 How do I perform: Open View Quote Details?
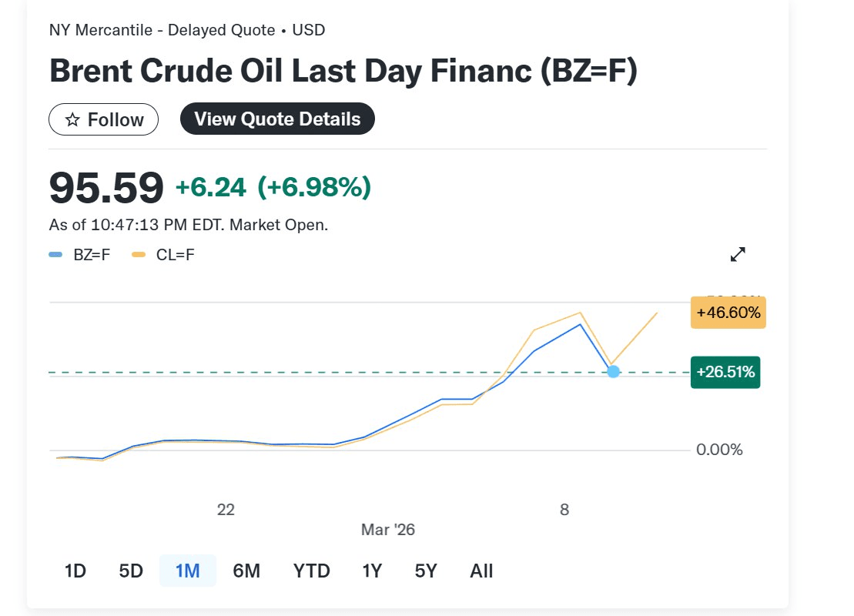coord(277,119)
